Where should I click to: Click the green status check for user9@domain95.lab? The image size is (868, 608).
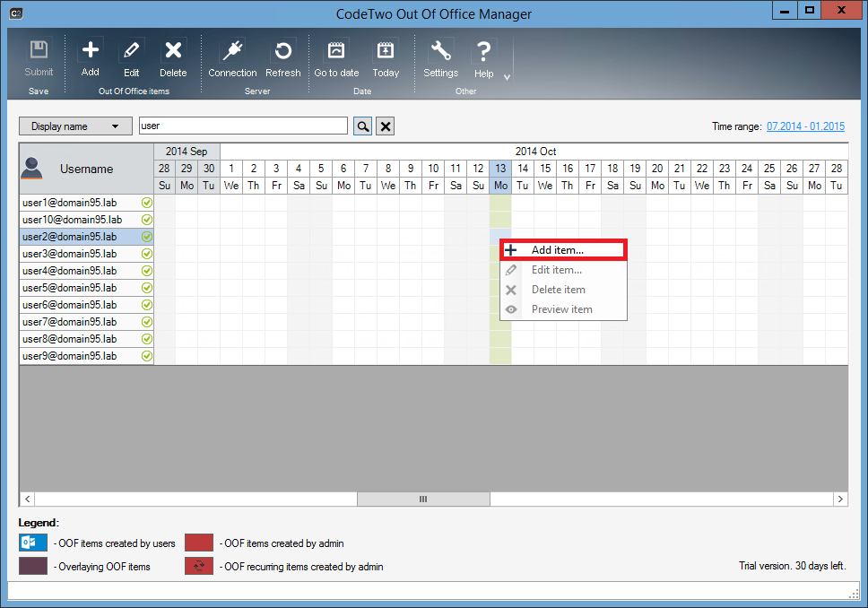147,356
